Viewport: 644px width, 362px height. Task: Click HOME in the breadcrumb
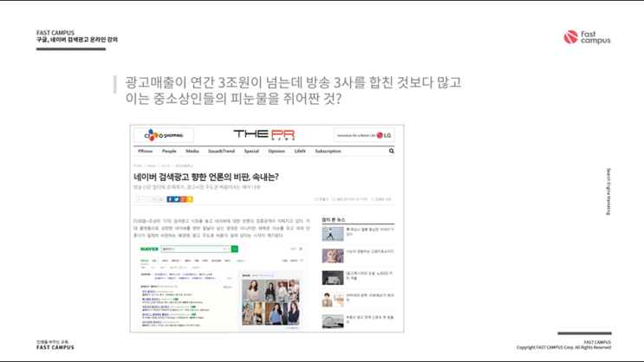pyautogui.click(x=138, y=165)
